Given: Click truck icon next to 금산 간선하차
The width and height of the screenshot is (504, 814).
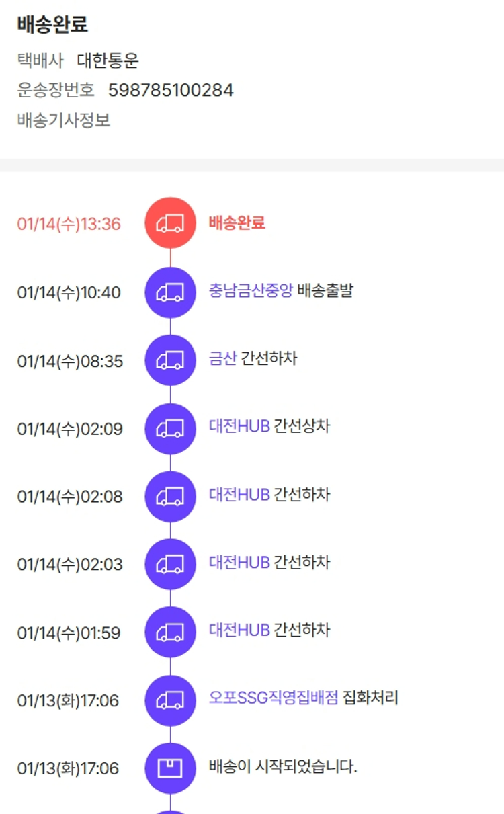Looking at the screenshot, I should point(170,360).
